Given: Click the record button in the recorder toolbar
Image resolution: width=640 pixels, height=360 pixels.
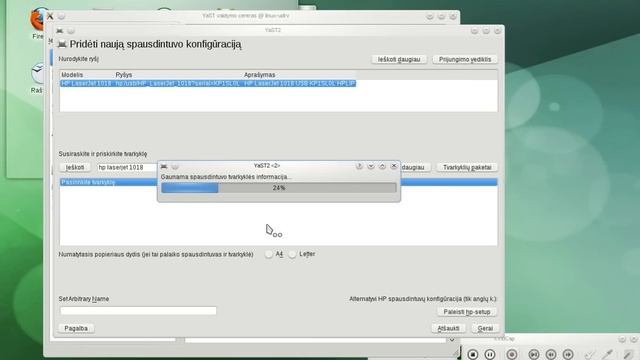Looking at the screenshot, I should [x=512, y=354].
